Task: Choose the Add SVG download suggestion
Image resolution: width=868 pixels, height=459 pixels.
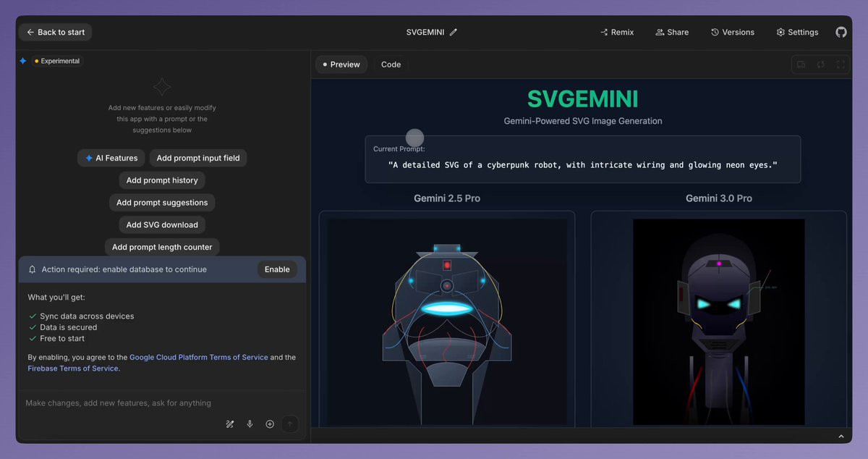Action: [x=162, y=224]
